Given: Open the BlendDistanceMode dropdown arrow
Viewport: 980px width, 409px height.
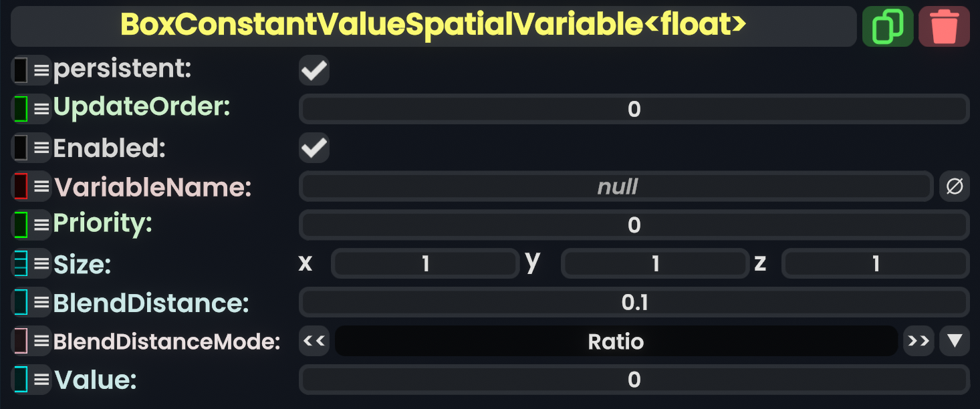Looking at the screenshot, I should pos(955,342).
